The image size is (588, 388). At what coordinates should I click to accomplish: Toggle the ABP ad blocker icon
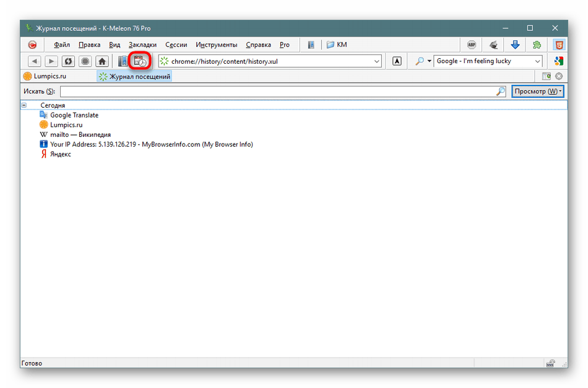point(472,45)
